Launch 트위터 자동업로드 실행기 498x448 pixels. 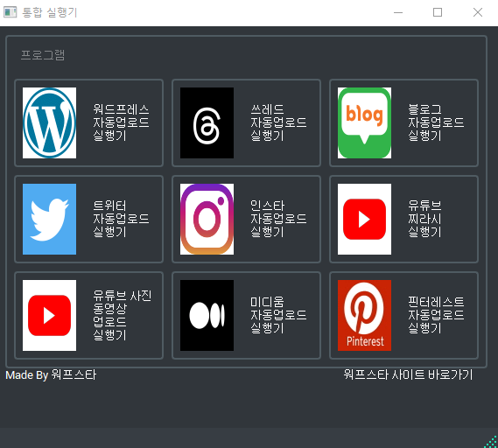click(x=89, y=219)
